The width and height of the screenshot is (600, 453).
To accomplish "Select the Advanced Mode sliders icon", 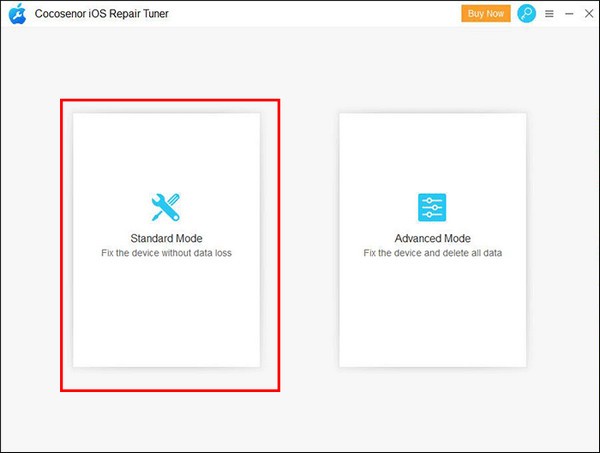I will pyautogui.click(x=432, y=207).
